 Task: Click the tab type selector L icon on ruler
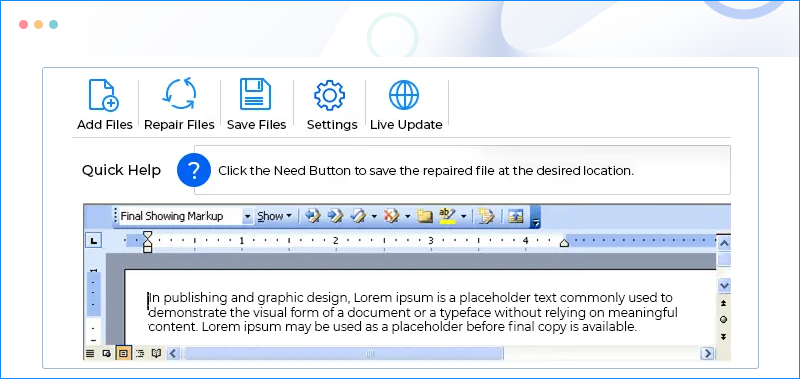coord(94,241)
